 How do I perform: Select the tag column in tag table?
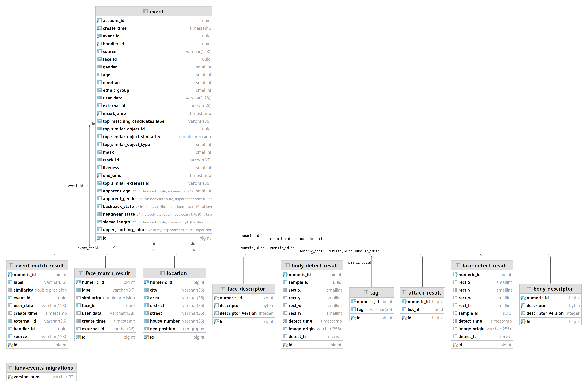tap(372, 309)
